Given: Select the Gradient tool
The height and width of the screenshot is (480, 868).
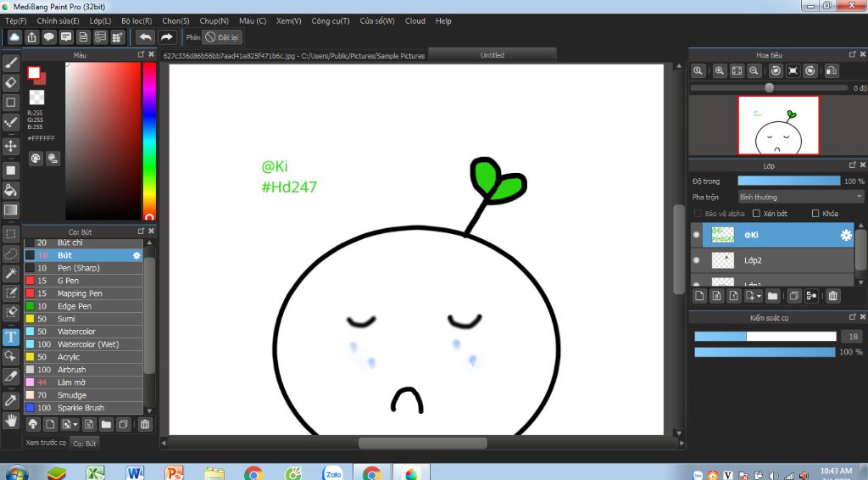Looking at the screenshot, I should (10, 209).
